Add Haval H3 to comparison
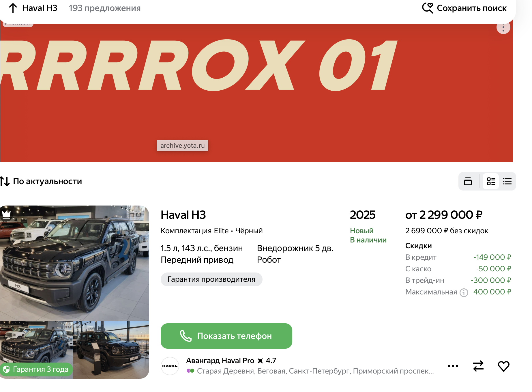The image size is (532, 392). [478, 366]
